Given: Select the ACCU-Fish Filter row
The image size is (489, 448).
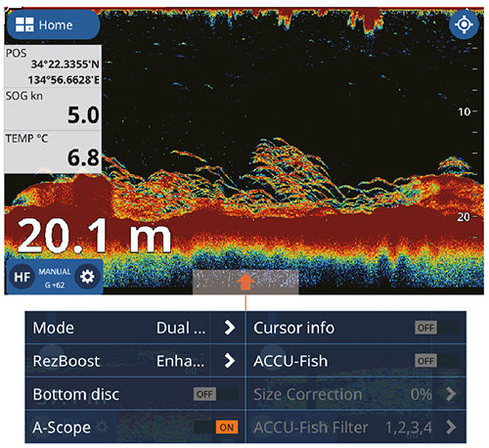Looking at the screenshot, I should tap(356, 426).
